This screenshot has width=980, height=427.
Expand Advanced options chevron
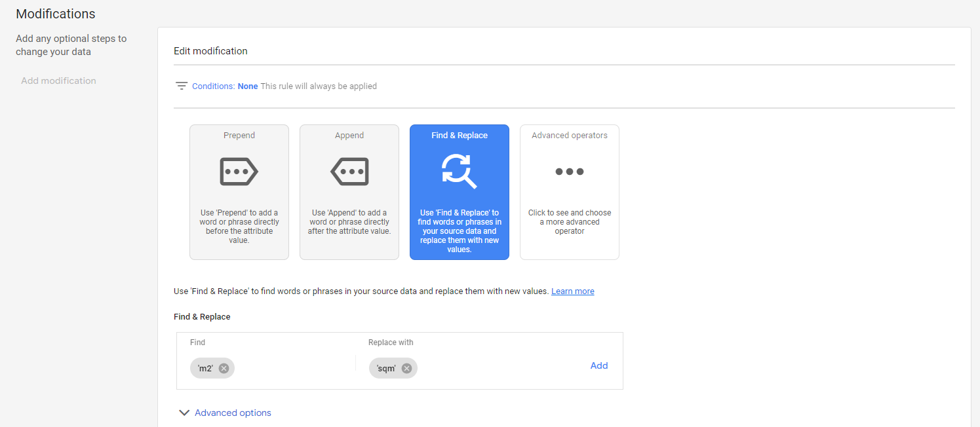tap(184, 413)
